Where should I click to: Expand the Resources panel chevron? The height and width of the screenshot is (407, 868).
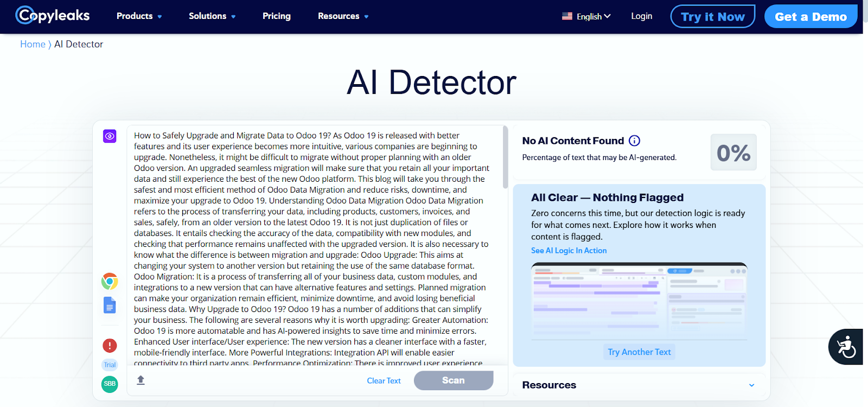pyautogui.click(x=751, y=385)
